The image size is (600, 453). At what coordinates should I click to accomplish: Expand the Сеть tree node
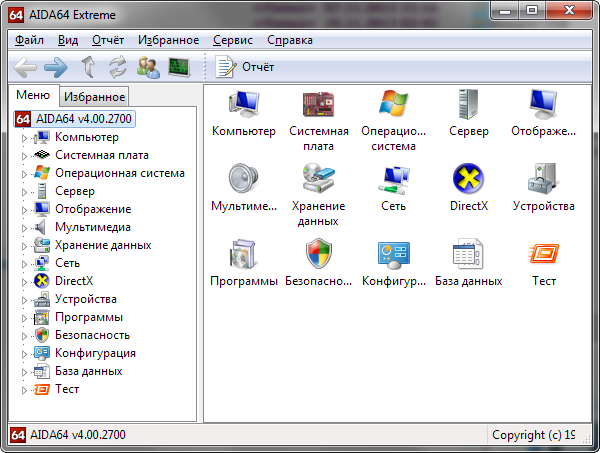[25, 264]
